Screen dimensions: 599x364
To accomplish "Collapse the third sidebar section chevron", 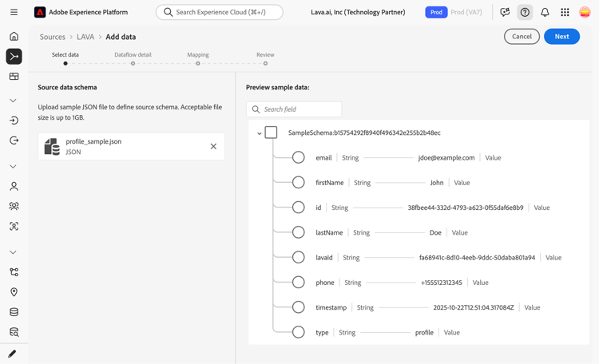I will 13,252.
